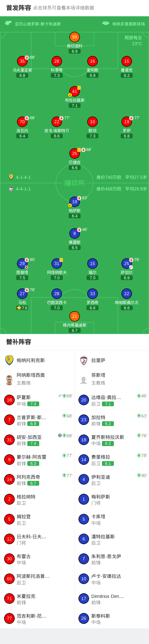Open player 27 马松 with star rating

[x=22, y=294]
